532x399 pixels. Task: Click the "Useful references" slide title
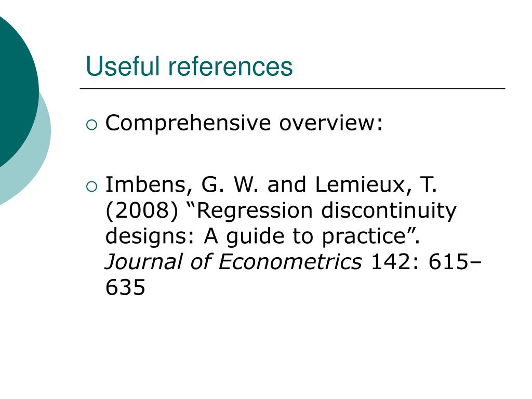(189, 66)
